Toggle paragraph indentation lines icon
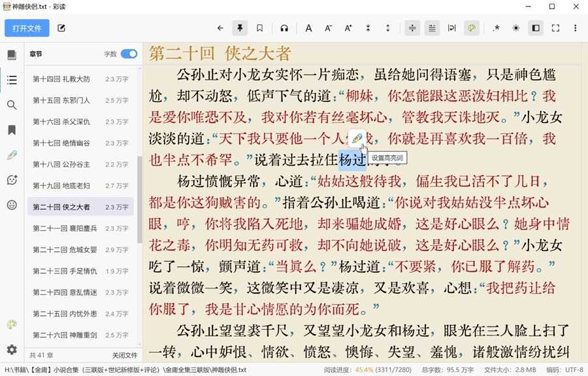This screenshot has width=588, height=376. click(x=432, y=28)
